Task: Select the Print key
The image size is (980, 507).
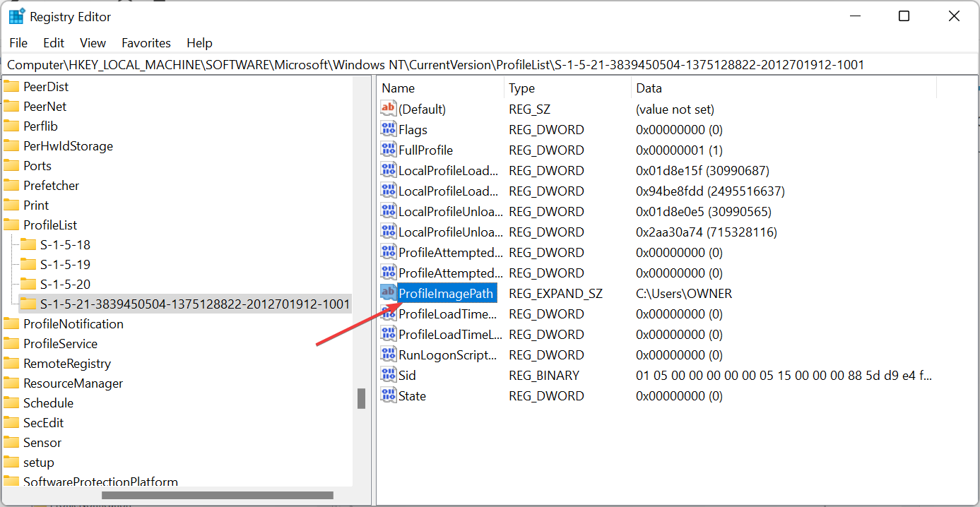Action: [36, 205]
